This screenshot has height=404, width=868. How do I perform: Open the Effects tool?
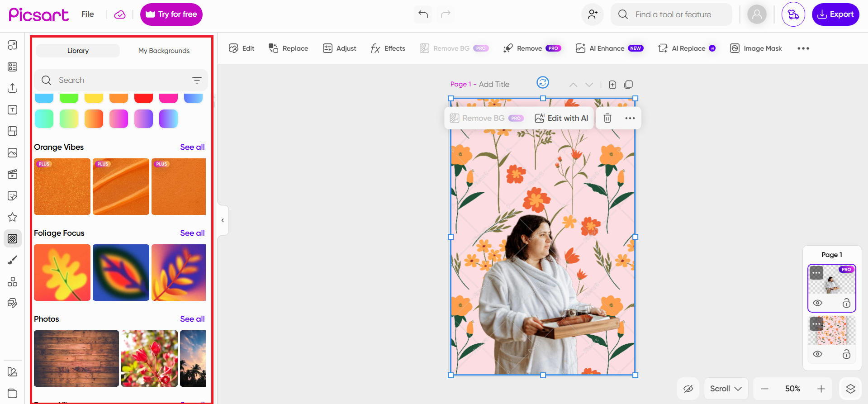click(388, 48)
